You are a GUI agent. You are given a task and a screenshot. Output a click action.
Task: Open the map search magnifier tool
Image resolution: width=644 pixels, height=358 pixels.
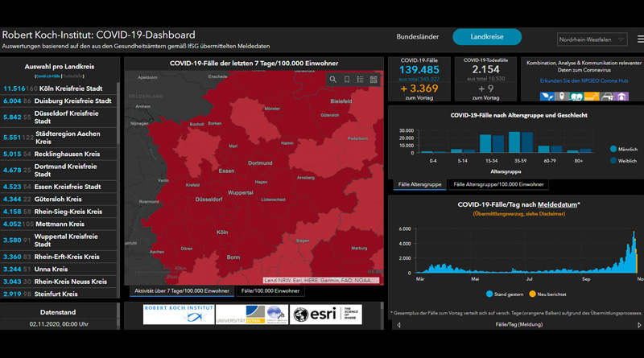pos(333,80)
